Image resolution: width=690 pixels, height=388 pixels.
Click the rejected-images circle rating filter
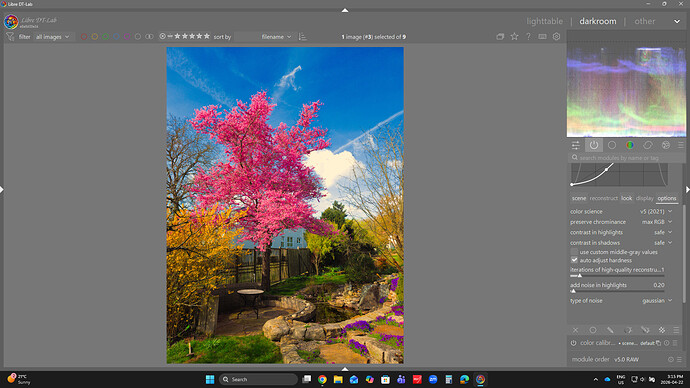[x=162, y=37]
